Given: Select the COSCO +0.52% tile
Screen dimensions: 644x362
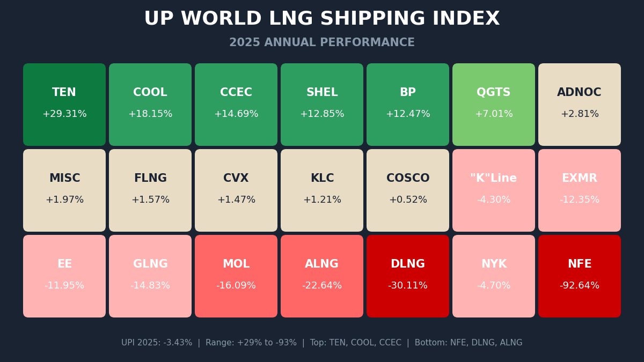Looking at the screenshot, I should tap(408, 190).
